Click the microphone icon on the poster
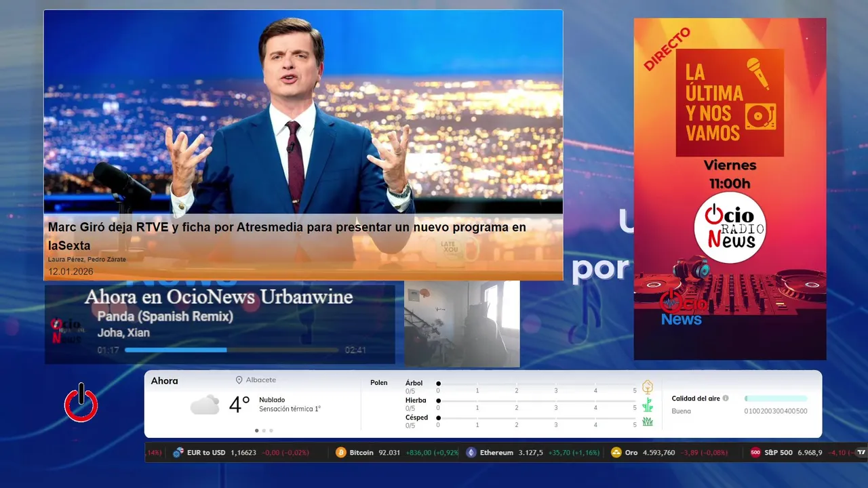 [x=758, y=74]
